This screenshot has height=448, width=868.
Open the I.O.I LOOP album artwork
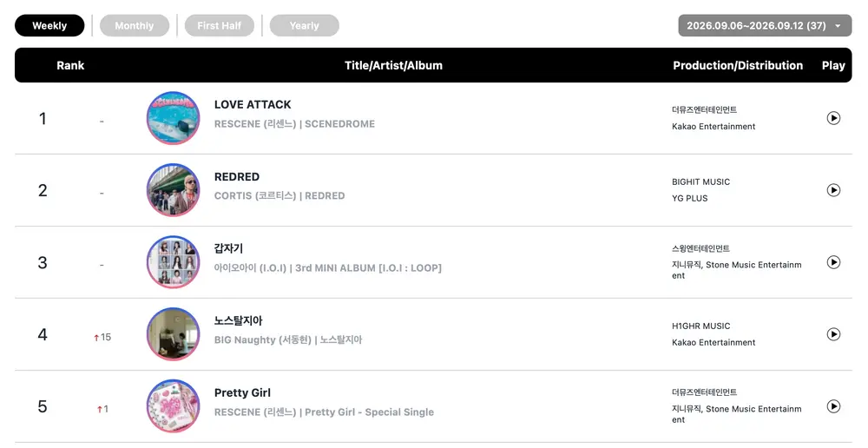[174, 262]
